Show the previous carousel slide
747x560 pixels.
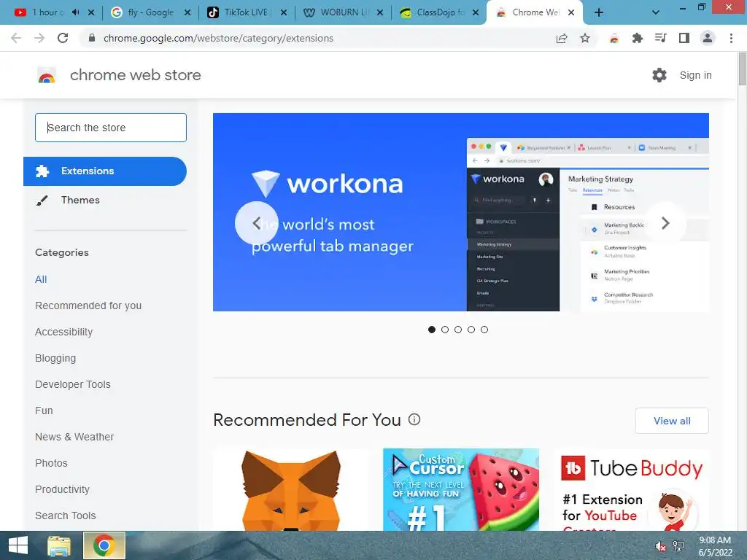point(256,223)
